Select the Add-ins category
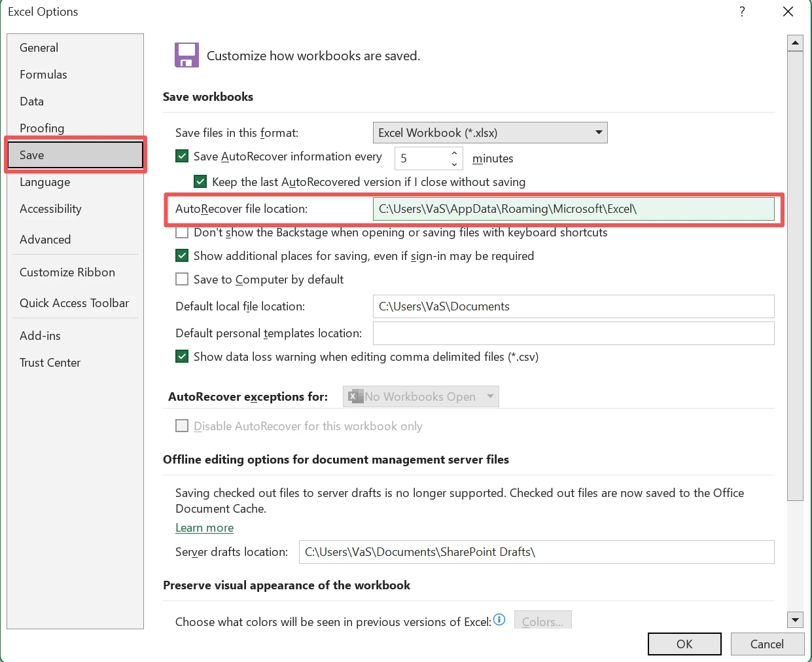812x662 pixels. point(75,336)
